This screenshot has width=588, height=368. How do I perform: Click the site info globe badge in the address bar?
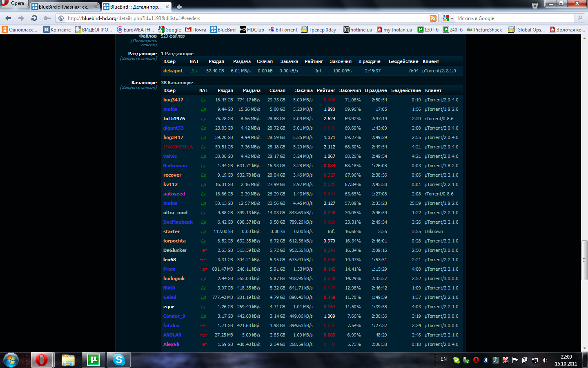61,18
